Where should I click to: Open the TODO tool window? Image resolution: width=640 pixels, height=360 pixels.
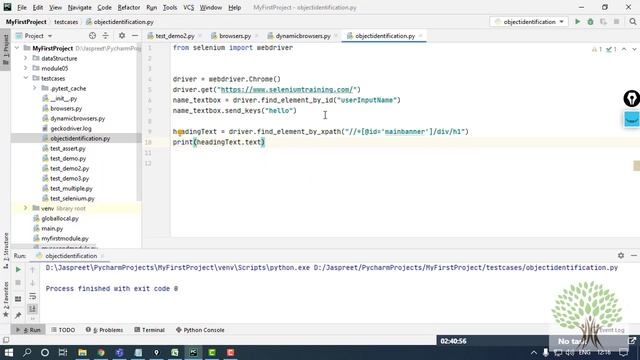coord(63,330)
